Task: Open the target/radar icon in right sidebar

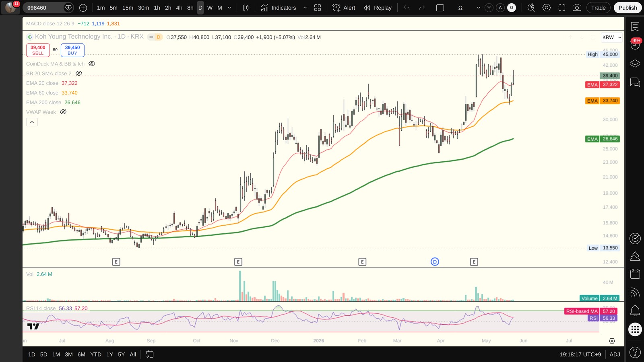Action: coord(635,238)
